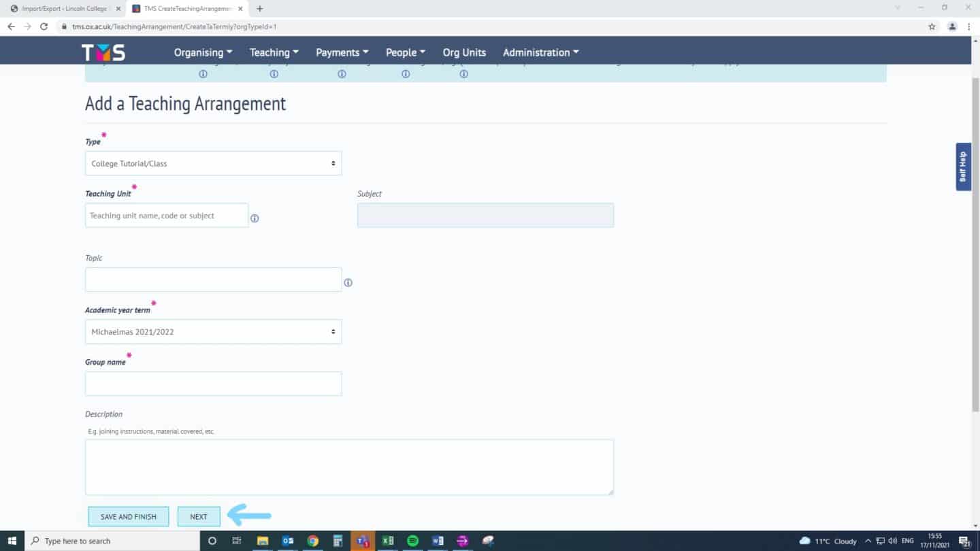The image size is (980, 551).
Task: Click info icon next to Topic field
Action: tap(348, 282)
